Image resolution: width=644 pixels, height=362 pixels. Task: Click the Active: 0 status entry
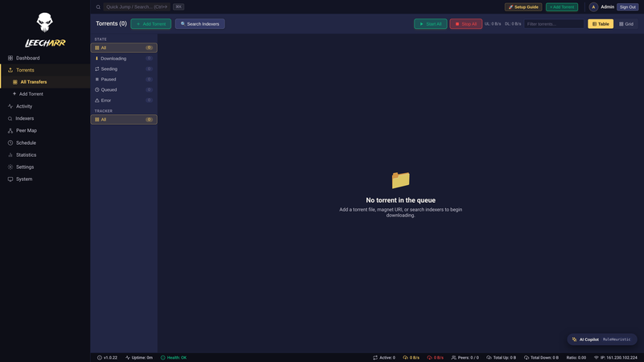tap(384, 357)
